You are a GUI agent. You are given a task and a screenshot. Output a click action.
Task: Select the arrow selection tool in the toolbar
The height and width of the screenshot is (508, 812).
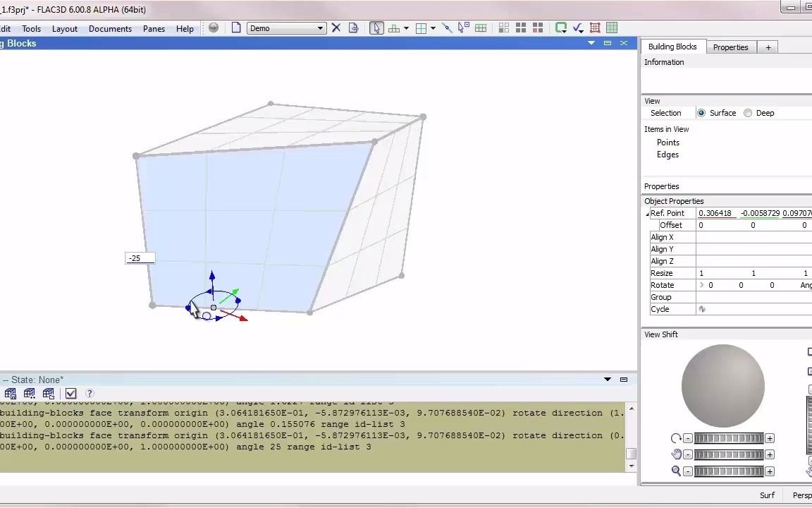pyautogui.click(x=376, y=28)
